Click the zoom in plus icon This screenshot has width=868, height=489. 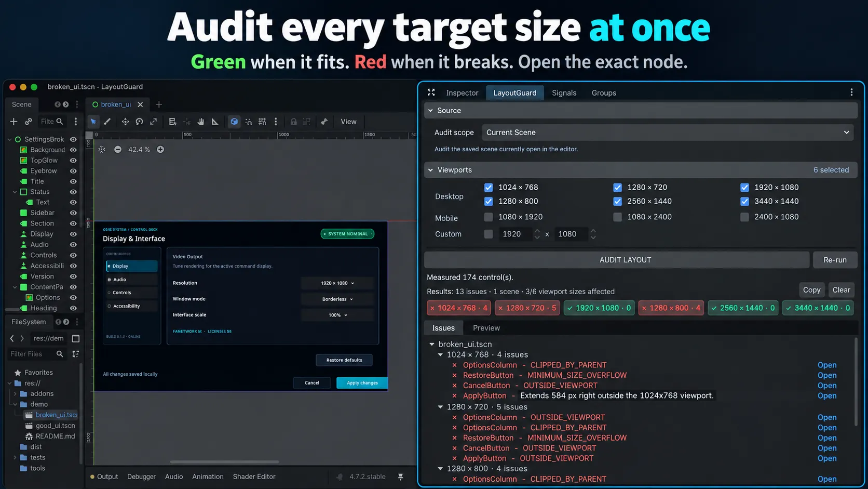160,150
